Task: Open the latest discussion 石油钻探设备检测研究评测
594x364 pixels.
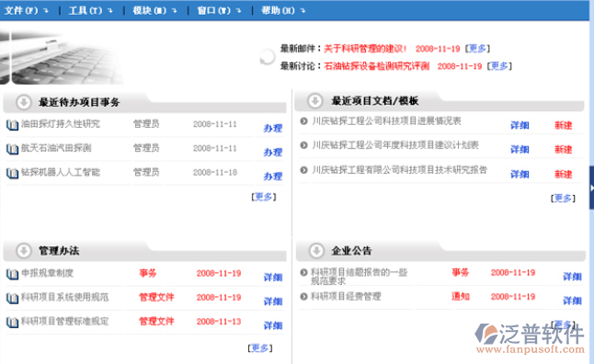Action: (x=377, y=66)
